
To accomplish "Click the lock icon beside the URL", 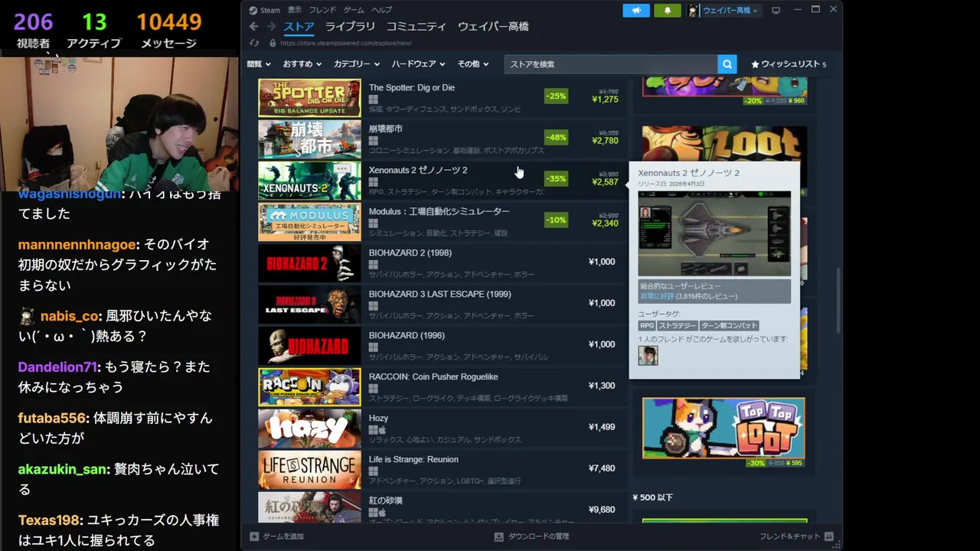I will 274,44.
